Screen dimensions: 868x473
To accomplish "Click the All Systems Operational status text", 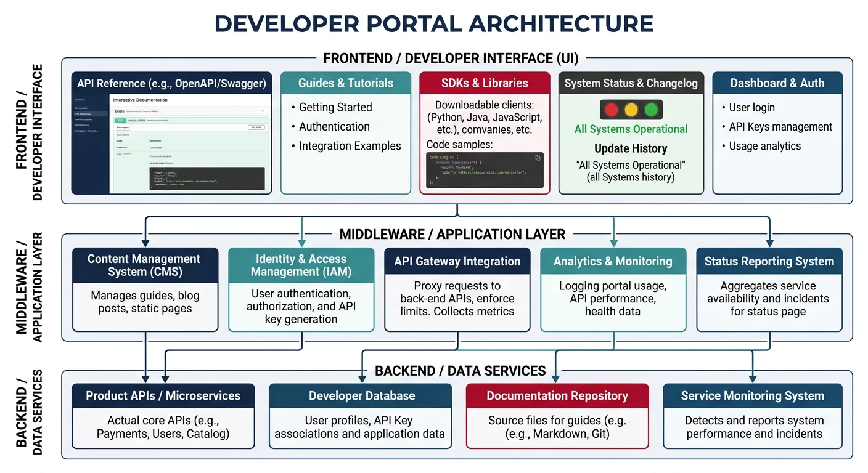I will (x=631, y=130).
